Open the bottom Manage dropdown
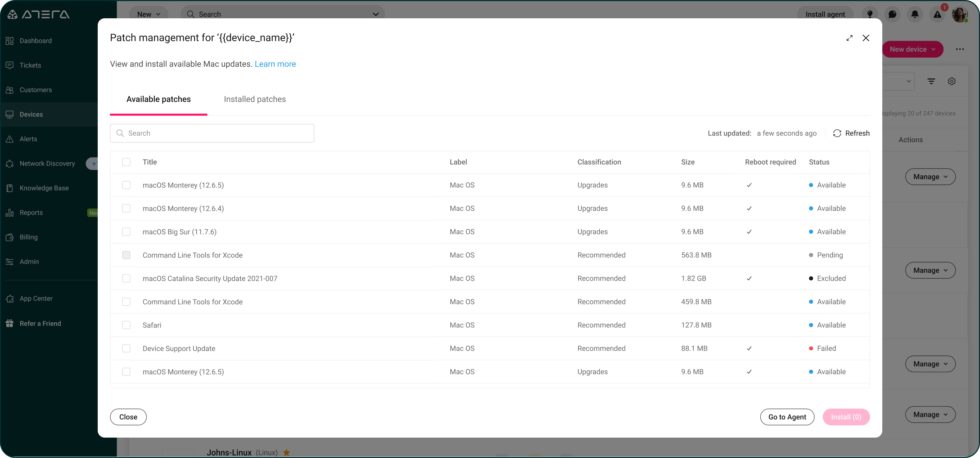The image size is (980, 458). [x=930, y=415]
